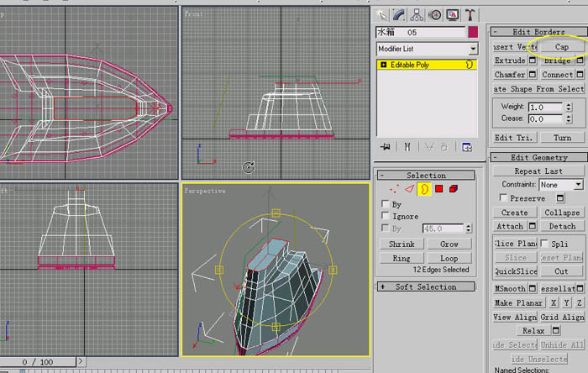Click the 45.0 angle spinner
Viewport: 588px width, 373px height.
469,229
